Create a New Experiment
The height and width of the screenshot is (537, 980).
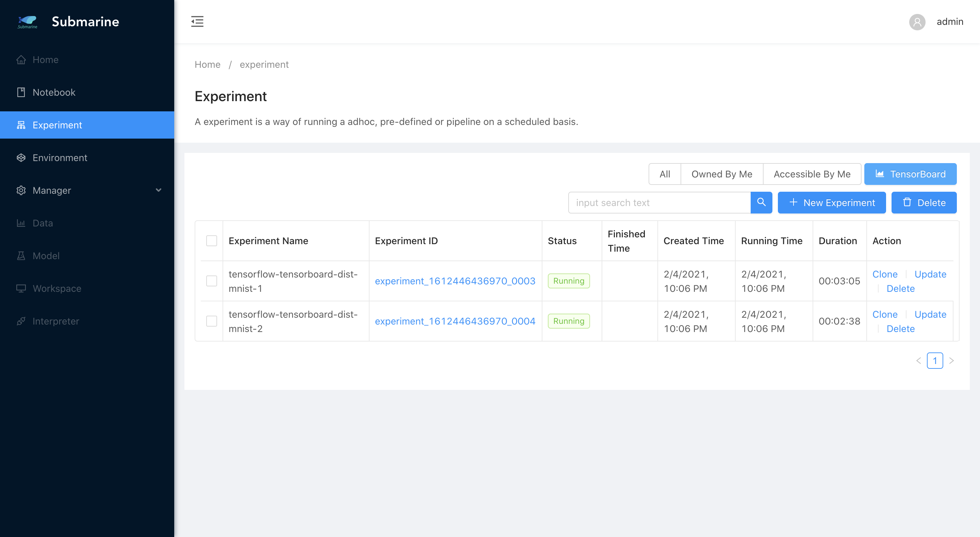(832, 203)
